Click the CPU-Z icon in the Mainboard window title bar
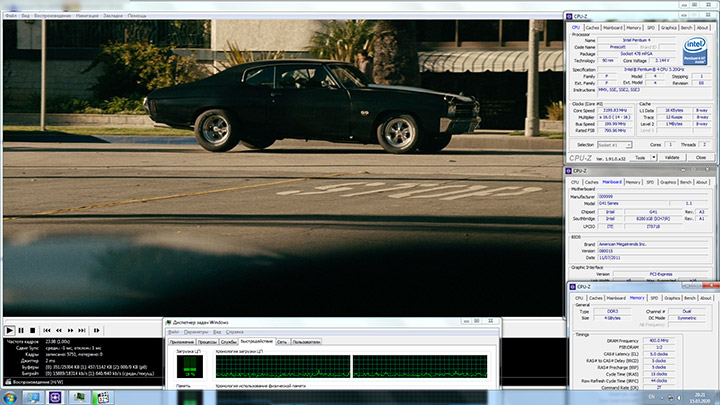The image size is (720, 405). 569,171
